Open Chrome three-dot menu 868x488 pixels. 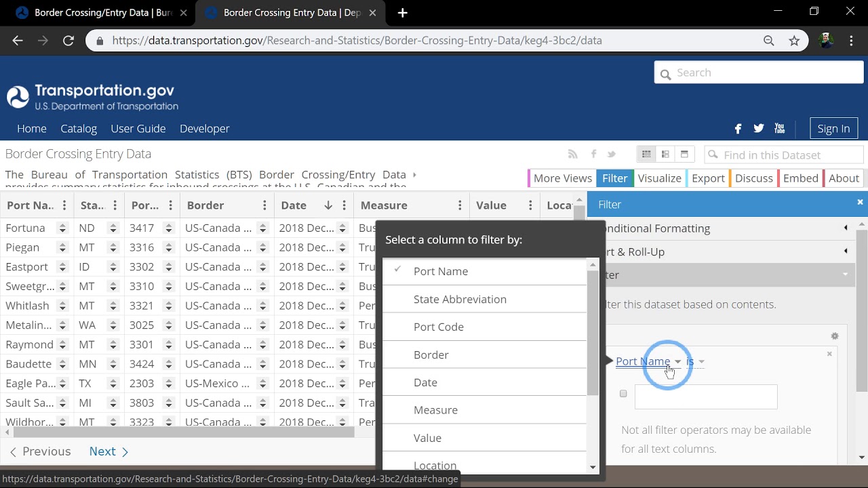coord(851,41)
